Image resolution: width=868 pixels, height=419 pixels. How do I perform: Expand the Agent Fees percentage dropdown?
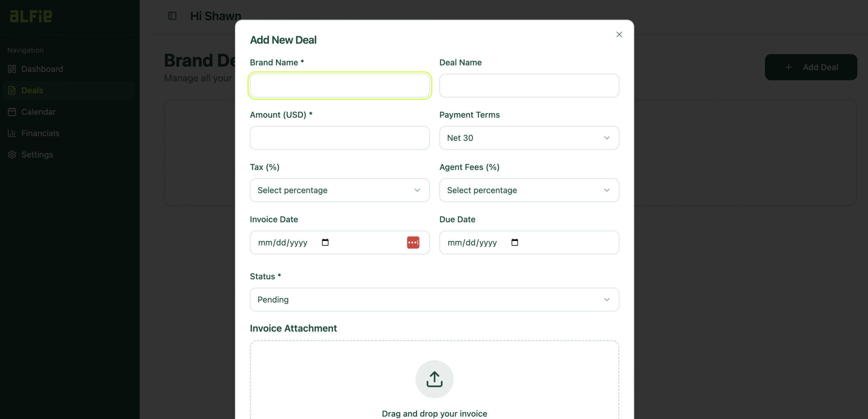coord(529,190)
